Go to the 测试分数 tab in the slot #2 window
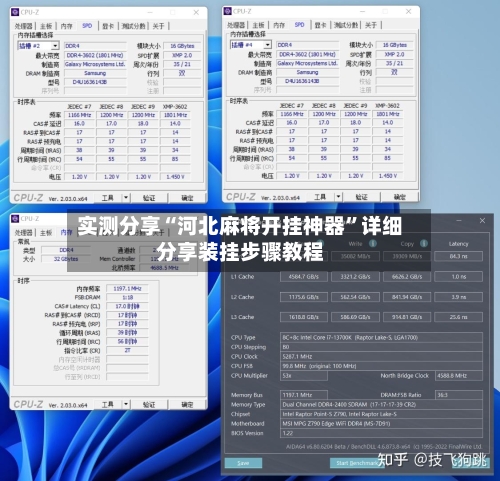Screen dimensions: 500x481 (133, 26)
